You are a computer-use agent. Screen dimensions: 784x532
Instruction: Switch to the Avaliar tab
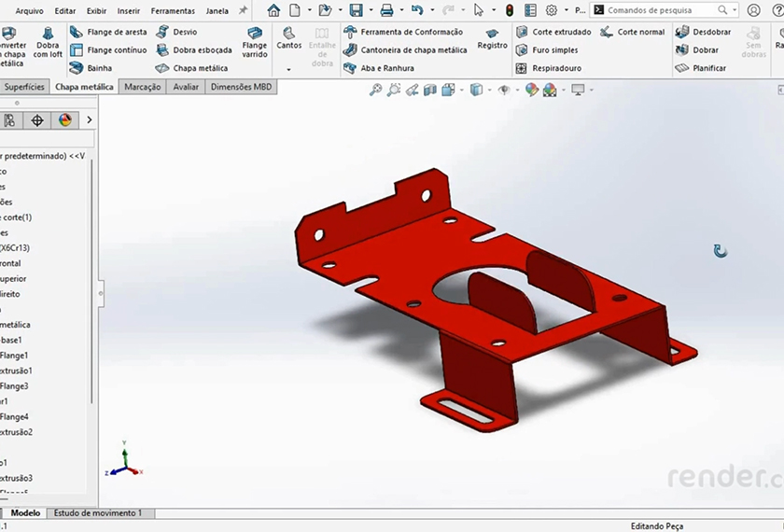pos(186,87)
